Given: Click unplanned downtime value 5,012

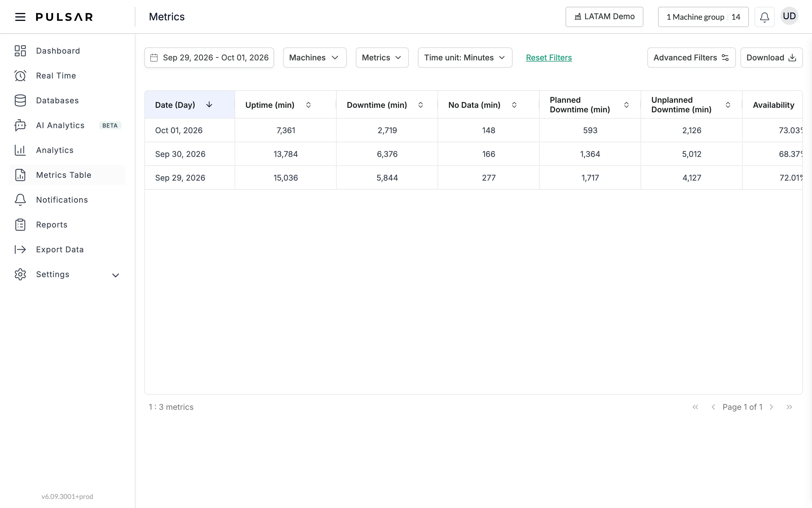Looking at the screenshot, I should (x=692, y=154).
